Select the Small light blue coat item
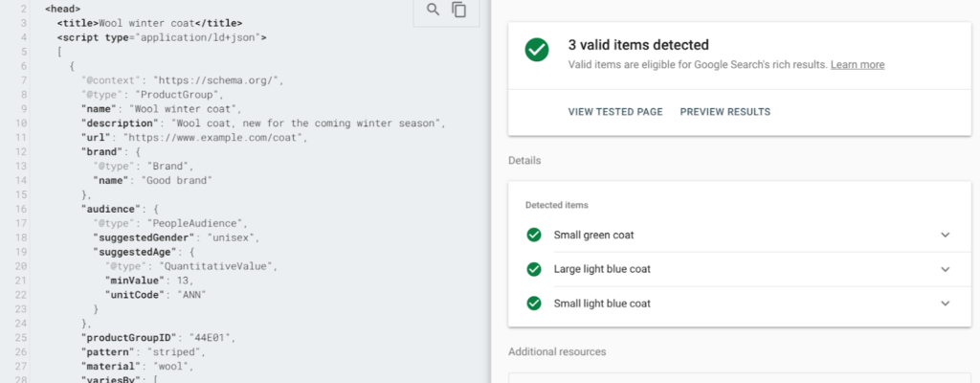The width and height of the screenshot is (980, 383). [x=602, y=304]
